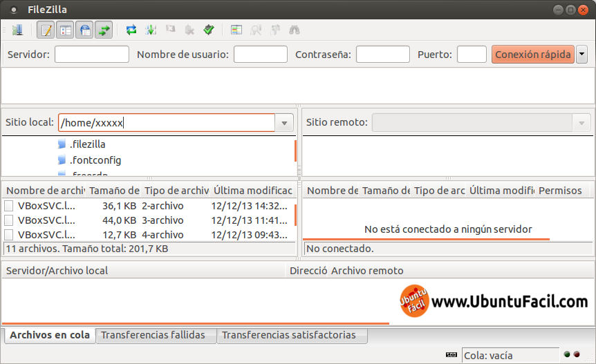This screenshot has width=596, height=364.
Task: Sort local files by Nombre de archivo
Action: [45, 191]
